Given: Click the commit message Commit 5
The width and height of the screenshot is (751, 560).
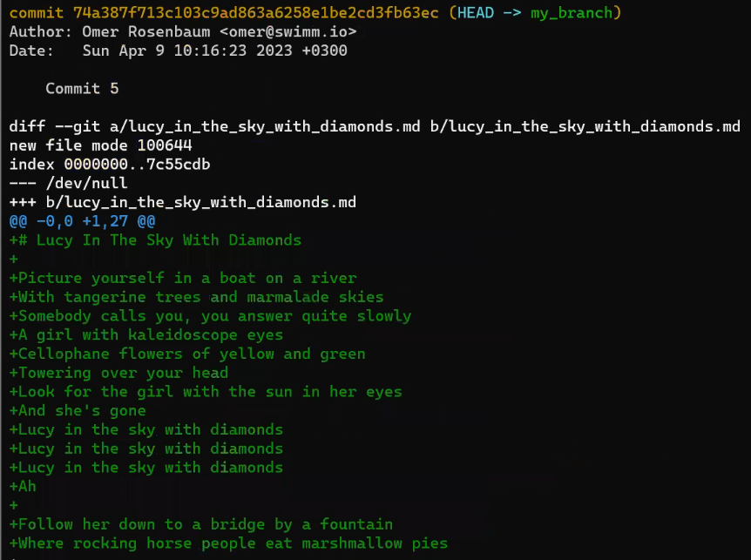Looking at the screenshot, I should pyautogui.click(x=82, y=88).
